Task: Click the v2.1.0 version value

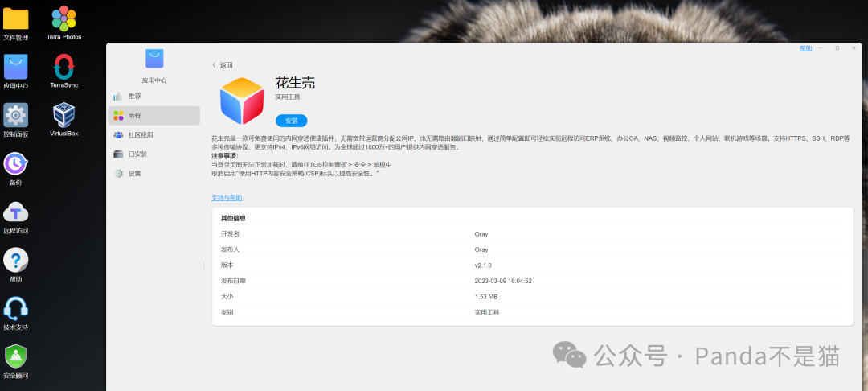Action: click(x=483, y=265)
